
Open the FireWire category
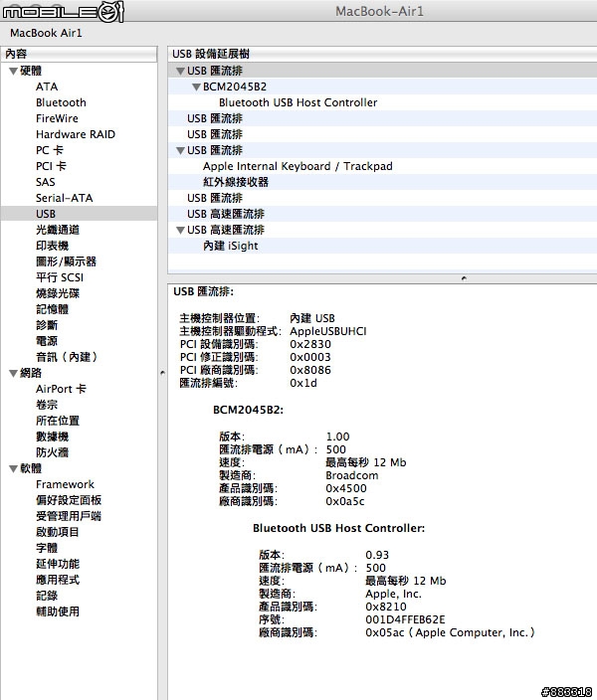coord(57,118)
